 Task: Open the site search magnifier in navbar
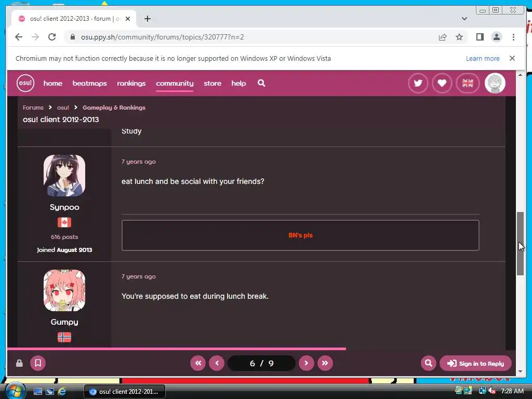tap(261, 83)
